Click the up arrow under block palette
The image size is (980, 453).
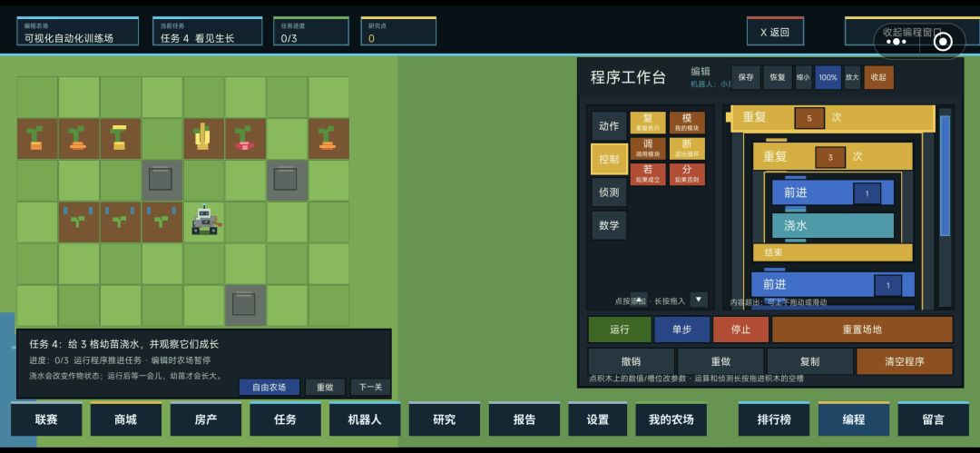tap(639, 299)
